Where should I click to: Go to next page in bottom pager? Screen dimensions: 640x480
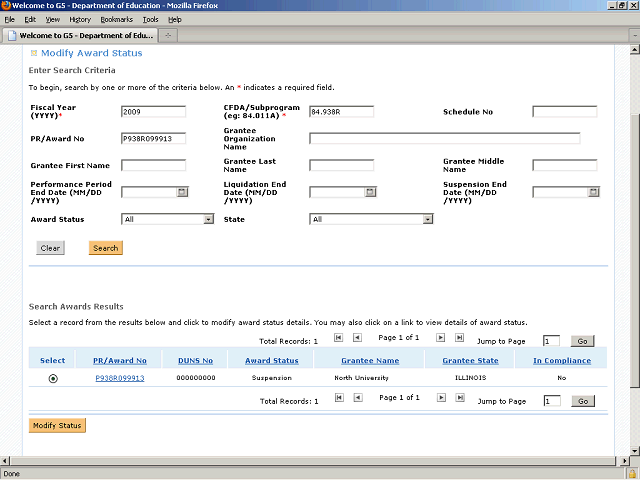[x=441, y=397]
